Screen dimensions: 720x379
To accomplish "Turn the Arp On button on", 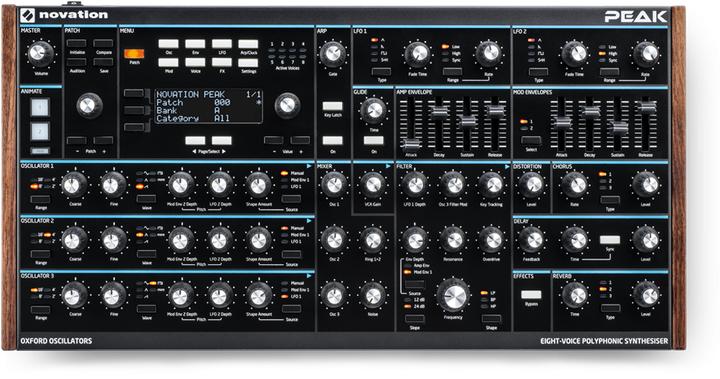I will (x=332, y=141).
